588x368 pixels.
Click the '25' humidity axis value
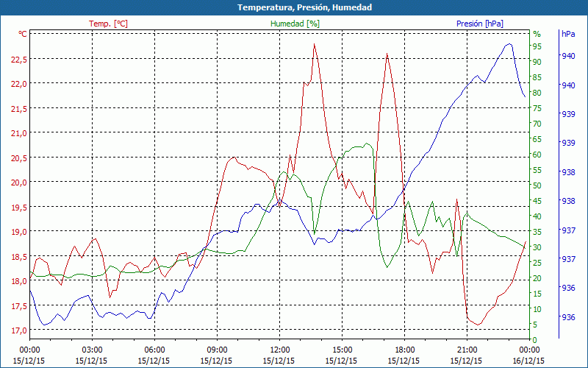[x=537, y=263]
